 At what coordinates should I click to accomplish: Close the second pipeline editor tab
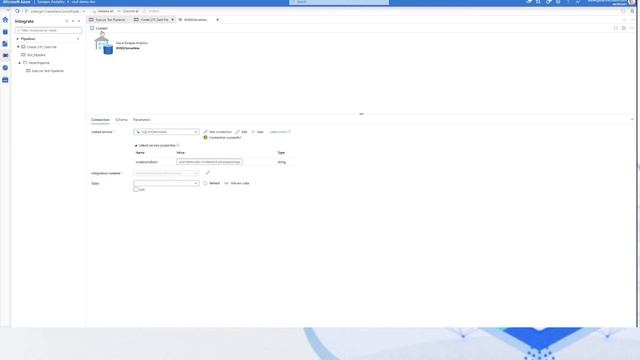pyautogui.click(x=173, y=20)
